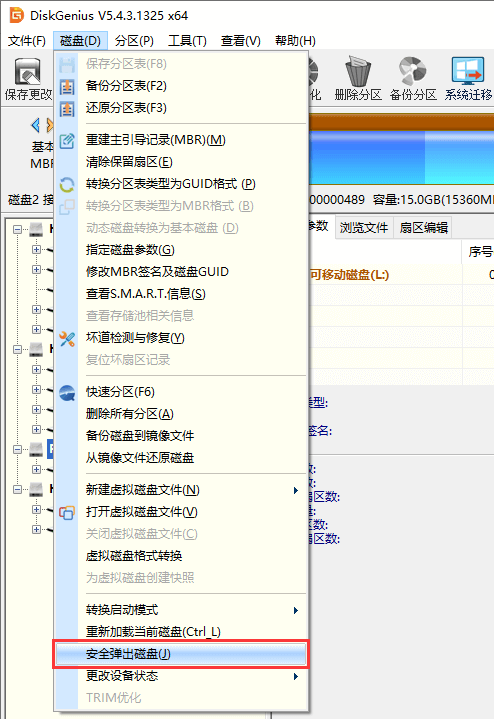Collapse the third disk tree node
Screen dimensions: 494x719
[17, 449]
